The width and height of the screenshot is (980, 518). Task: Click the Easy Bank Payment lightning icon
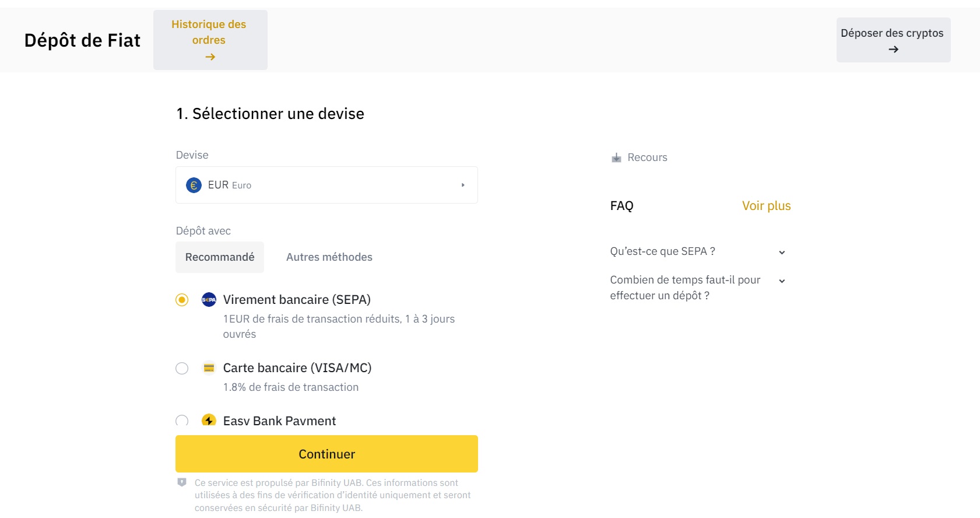click(x=209, y=420)
